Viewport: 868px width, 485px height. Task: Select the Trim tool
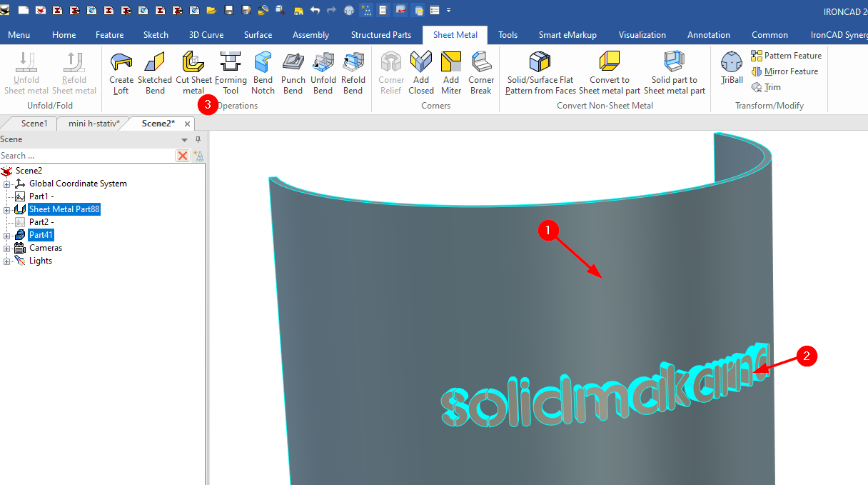tap(767, 87)
